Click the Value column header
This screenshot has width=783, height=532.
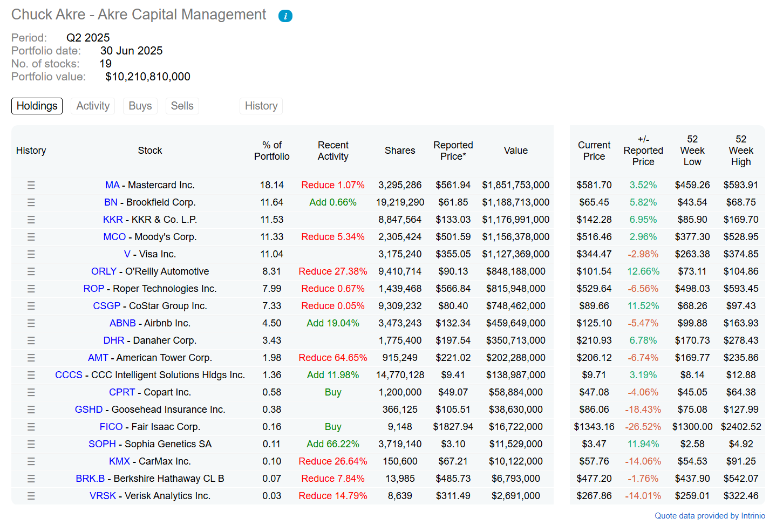tap(516, 151)
